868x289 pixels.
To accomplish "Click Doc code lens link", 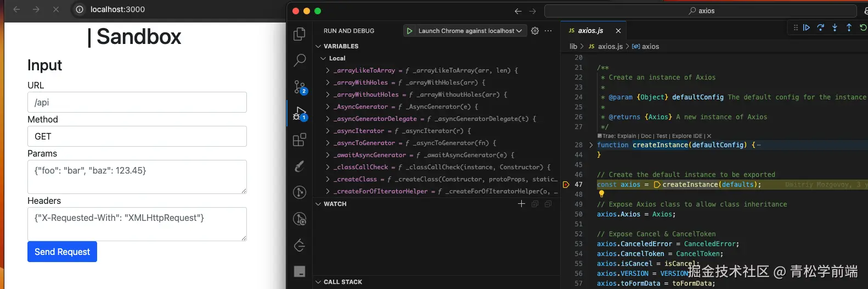I will [x=646, y=136].
